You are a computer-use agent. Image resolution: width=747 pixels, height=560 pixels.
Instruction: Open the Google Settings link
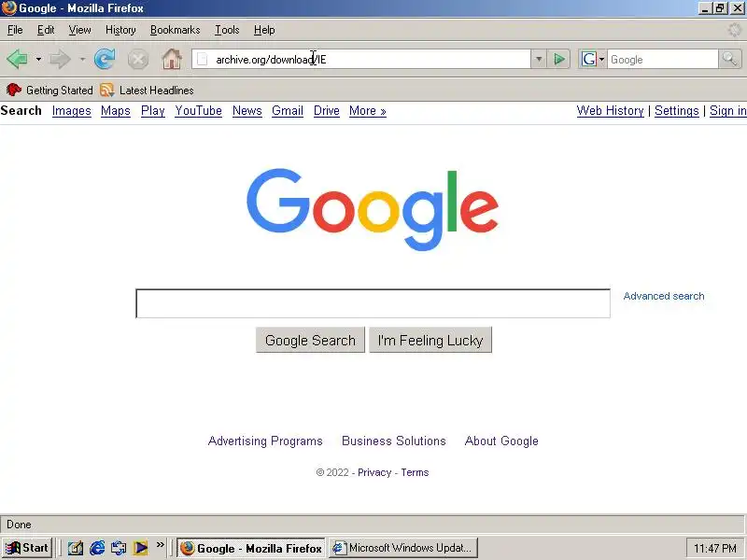(676, 111)
